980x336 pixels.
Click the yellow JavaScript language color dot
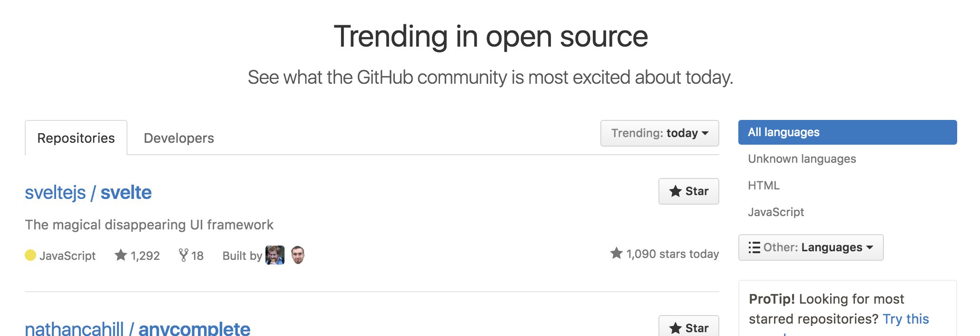coord(30,256)
